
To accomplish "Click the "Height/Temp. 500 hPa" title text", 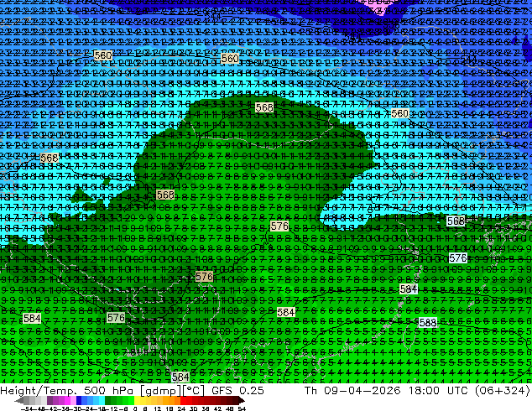I will (x=69, y=391).
